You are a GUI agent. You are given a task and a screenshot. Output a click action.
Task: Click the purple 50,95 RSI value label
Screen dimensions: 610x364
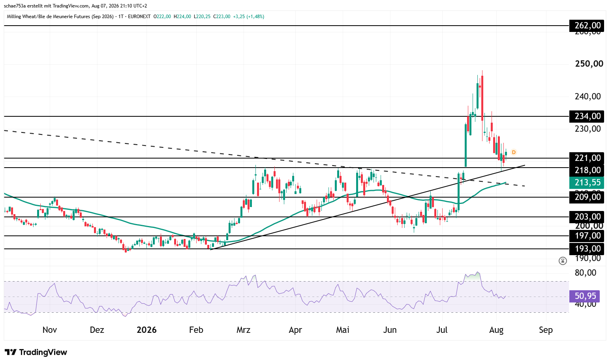(585, 296)
